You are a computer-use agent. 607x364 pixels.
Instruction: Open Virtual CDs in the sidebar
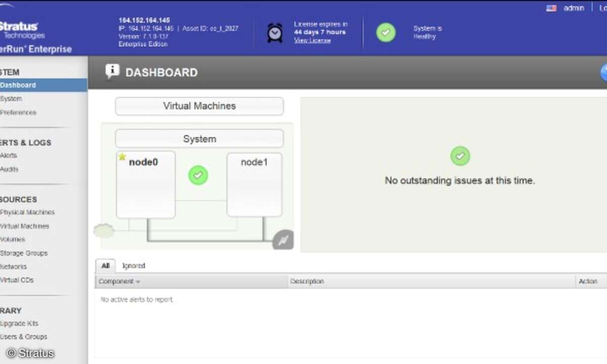tap(17, 280)
